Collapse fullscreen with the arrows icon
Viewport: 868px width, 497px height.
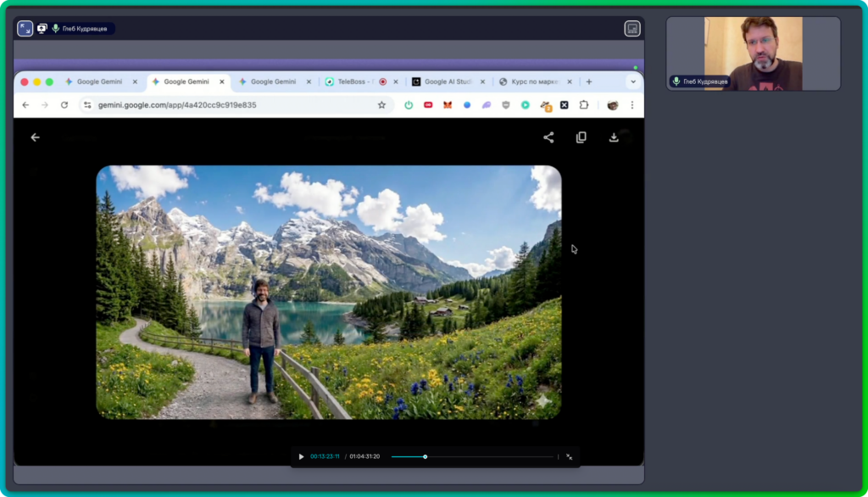point(25,28)
